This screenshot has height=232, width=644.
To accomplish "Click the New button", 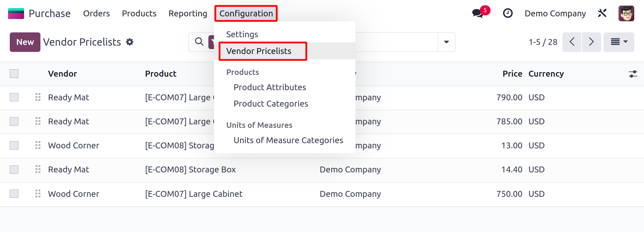I will (x=25, y=42).
